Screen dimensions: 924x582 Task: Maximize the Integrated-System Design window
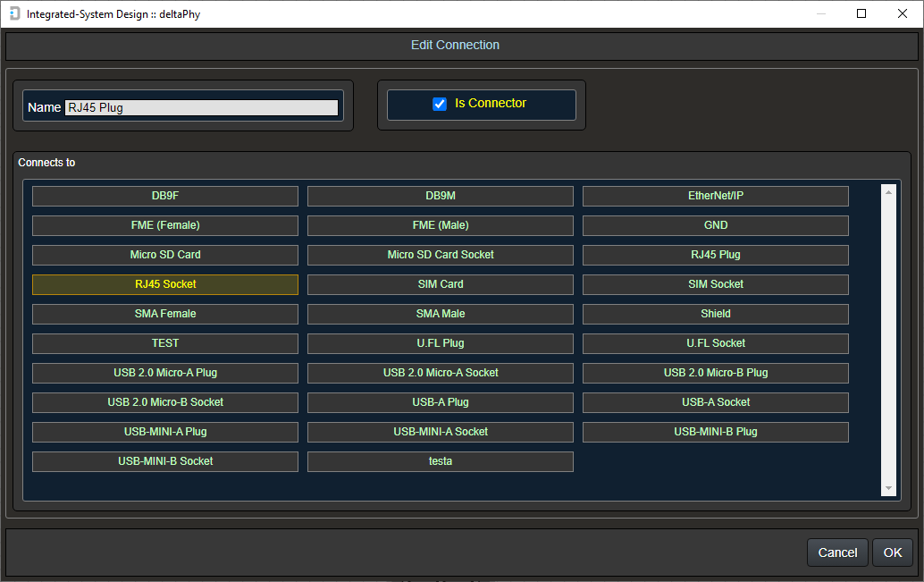click(x=861, y=13)
